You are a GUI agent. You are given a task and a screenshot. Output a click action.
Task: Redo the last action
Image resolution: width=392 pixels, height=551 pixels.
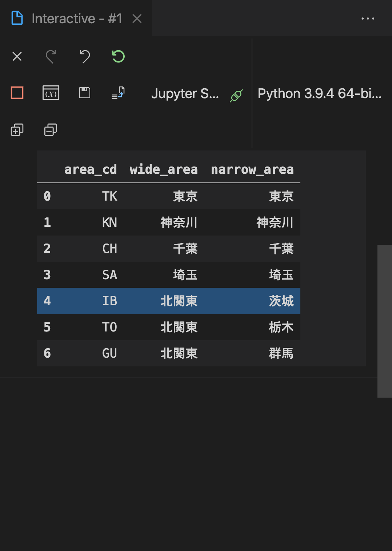[51, 57]
